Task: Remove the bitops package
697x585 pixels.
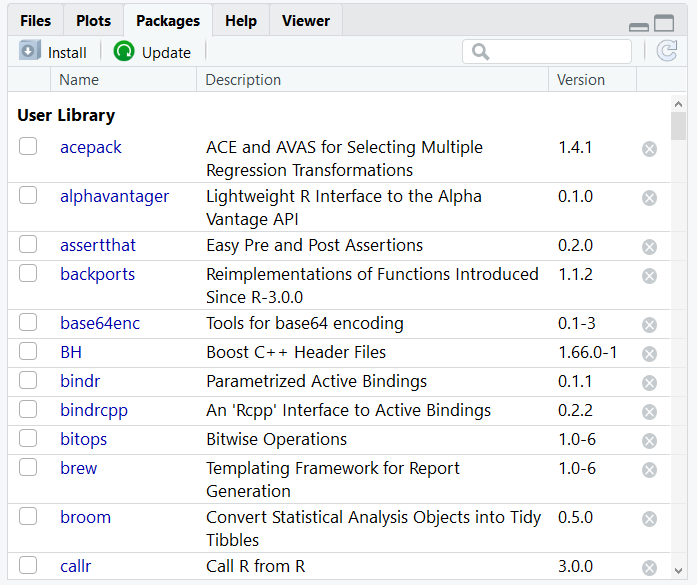Action: pos(649,441)
